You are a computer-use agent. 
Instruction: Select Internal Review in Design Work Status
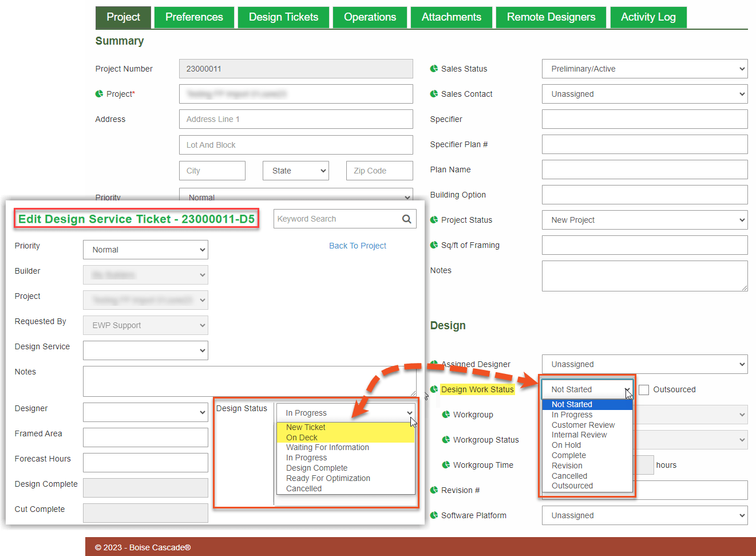click(x=587, y=435)
